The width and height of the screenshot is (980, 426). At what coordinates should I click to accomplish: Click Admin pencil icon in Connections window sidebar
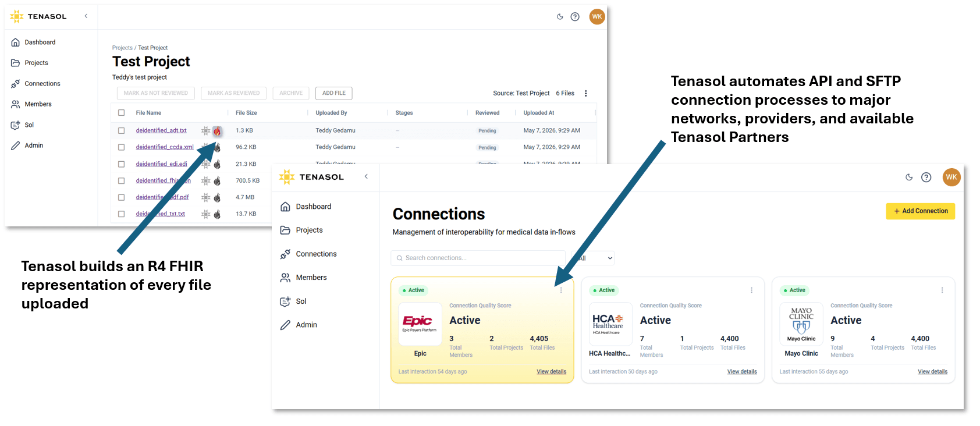pos(285,325)
